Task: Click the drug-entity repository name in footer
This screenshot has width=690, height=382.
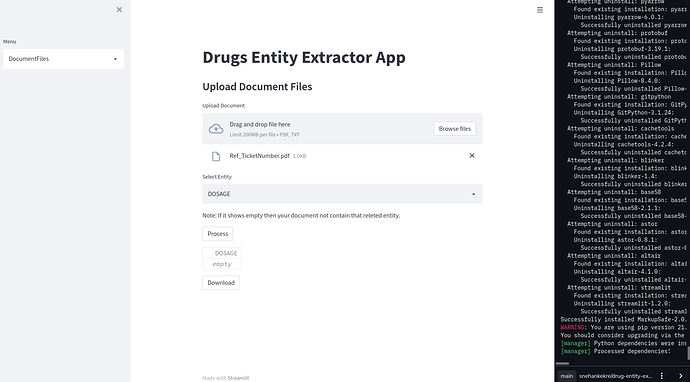Action: coord(615,376)
